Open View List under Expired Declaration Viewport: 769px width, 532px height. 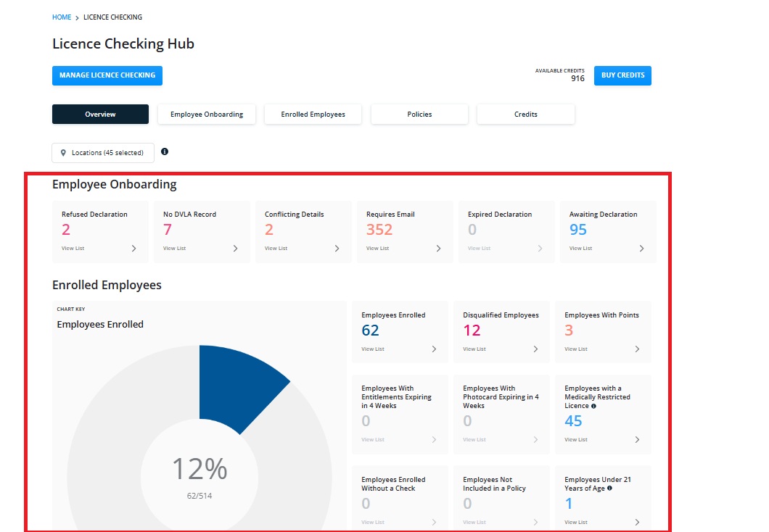point(479,249)
